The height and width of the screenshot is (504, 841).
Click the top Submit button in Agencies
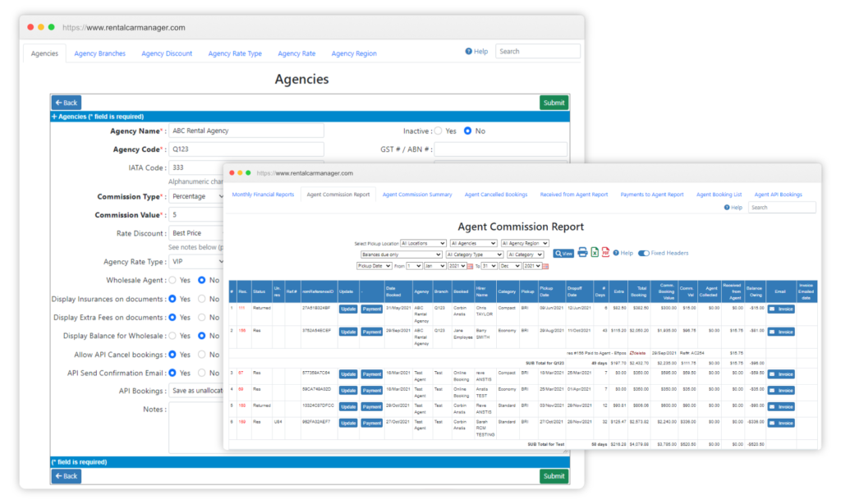tap(554, 103)
